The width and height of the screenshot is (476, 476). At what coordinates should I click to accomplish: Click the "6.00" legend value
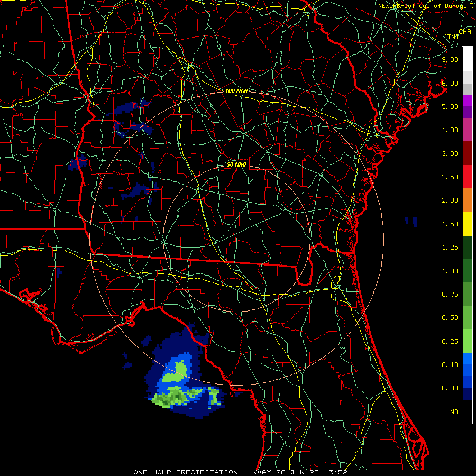click(450, 83)
